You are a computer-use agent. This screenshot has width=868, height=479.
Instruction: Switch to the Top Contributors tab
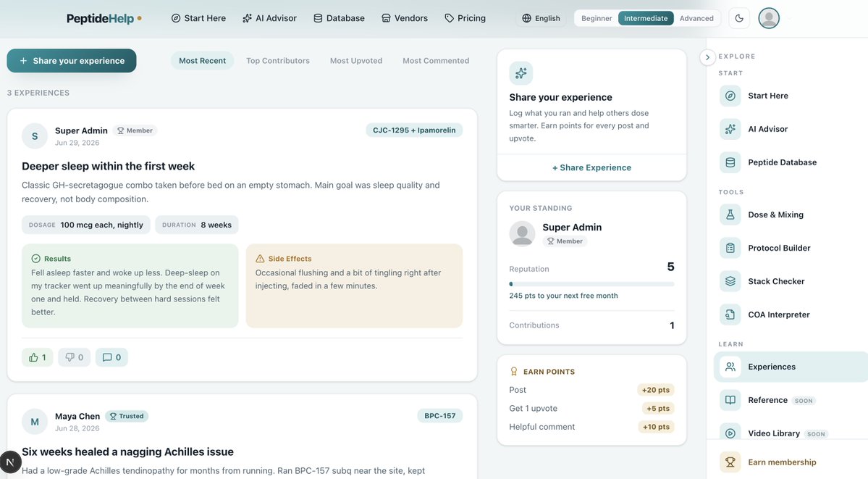[278, 60]
